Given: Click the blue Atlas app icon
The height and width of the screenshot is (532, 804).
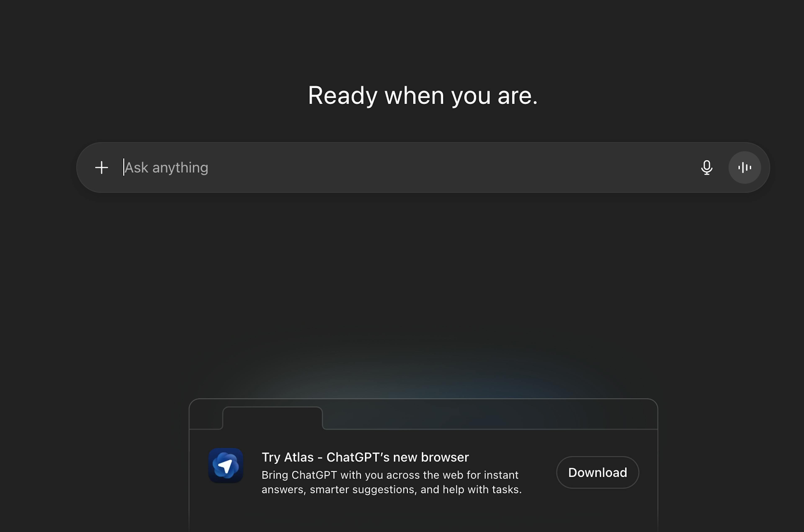Looking at the screenshot, I should [x=225, y=465].
